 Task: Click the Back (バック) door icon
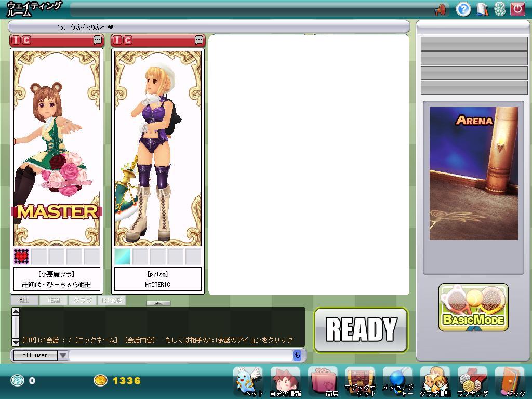pyautogui.click(x=510, y=380)
